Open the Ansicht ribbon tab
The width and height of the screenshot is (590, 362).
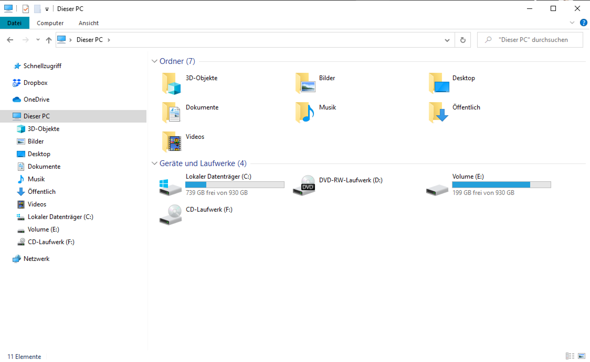[x=88, y=23]
